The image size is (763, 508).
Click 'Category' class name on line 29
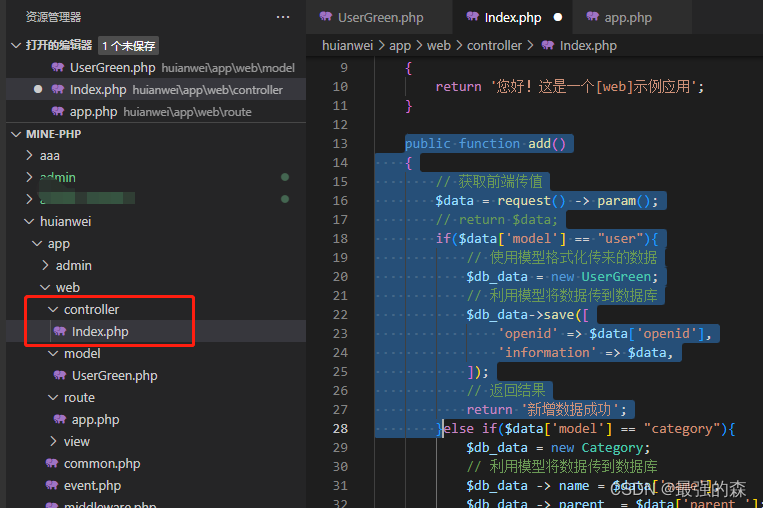pyautogui.click(x=612, y=447)
